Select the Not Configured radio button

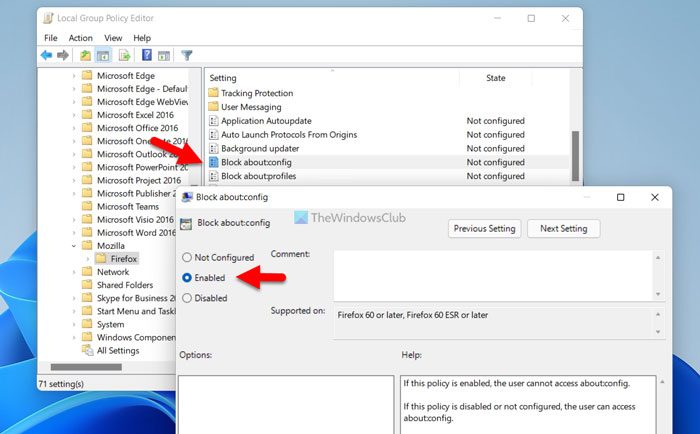[187, 257]
